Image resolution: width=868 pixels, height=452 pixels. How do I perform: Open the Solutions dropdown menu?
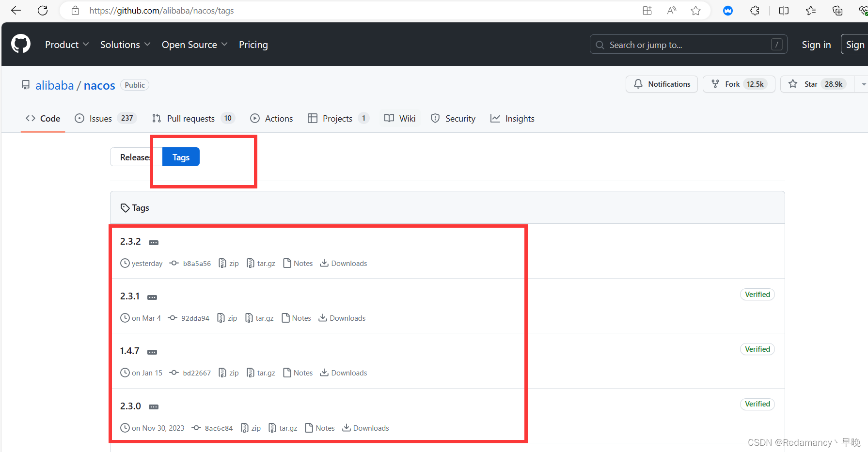(125, 45)
